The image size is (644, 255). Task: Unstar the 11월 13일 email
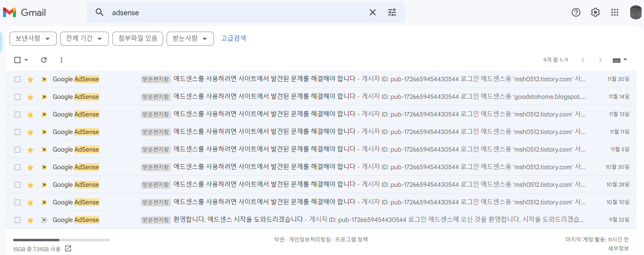[x=30, y=115]
